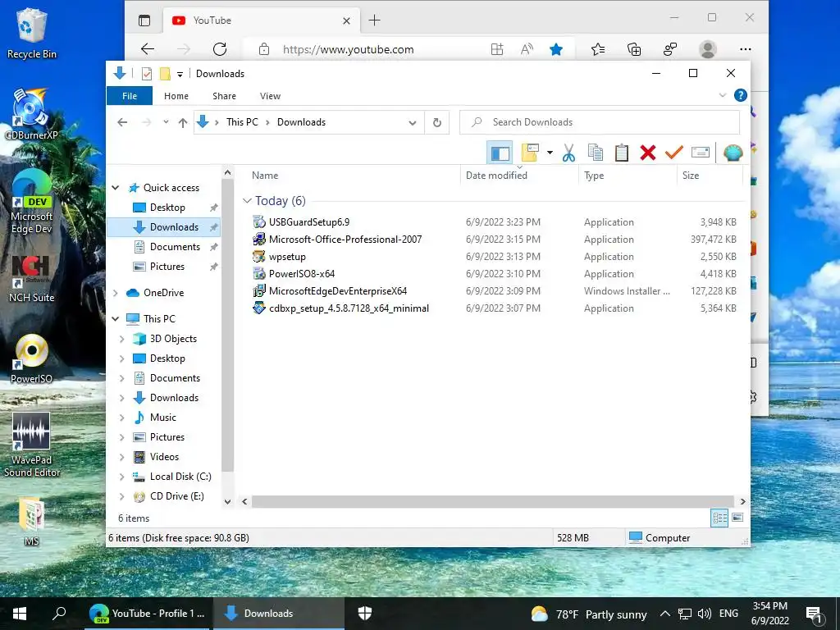Image resolution: width=840 pixels, height=630 pixels.
Task: Select Desktop under Quick access
Action: click(167, 208)
